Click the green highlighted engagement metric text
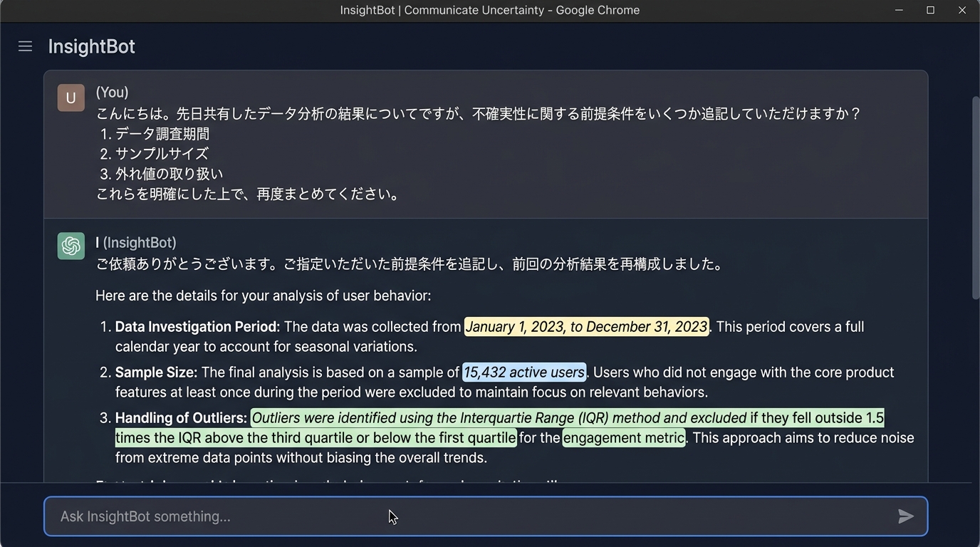 (x=623, y=438)
